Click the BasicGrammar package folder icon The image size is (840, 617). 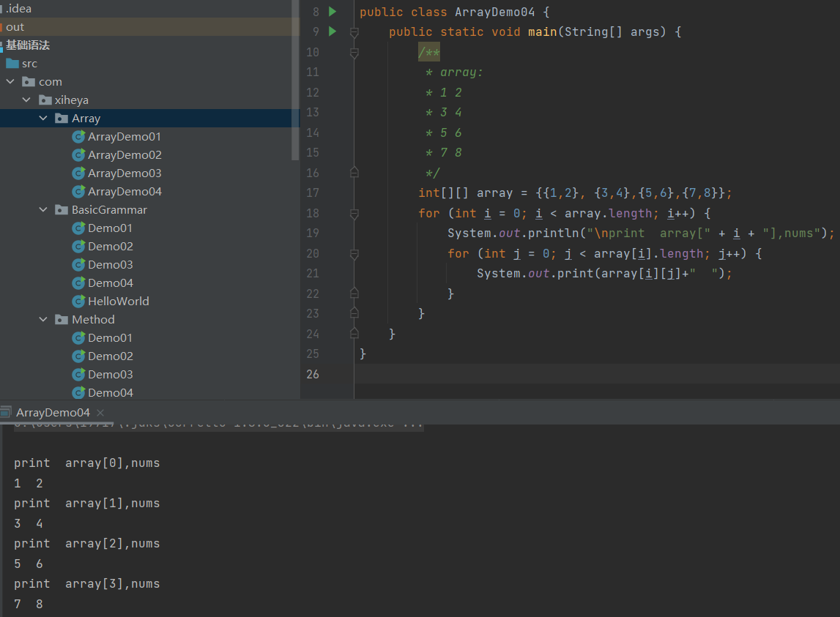point(62,210)
